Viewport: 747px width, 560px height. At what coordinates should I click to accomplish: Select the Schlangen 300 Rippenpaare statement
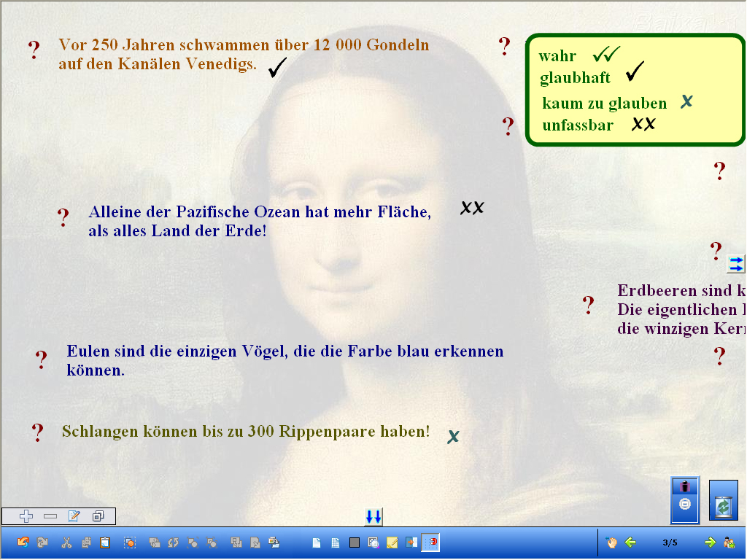[246, 432]
